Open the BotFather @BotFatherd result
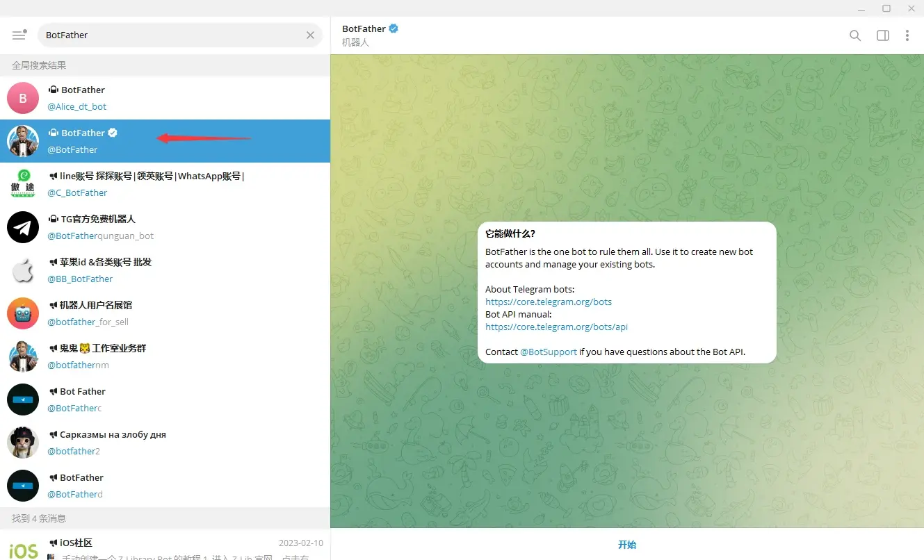924x560 pixels. [165, 486]
